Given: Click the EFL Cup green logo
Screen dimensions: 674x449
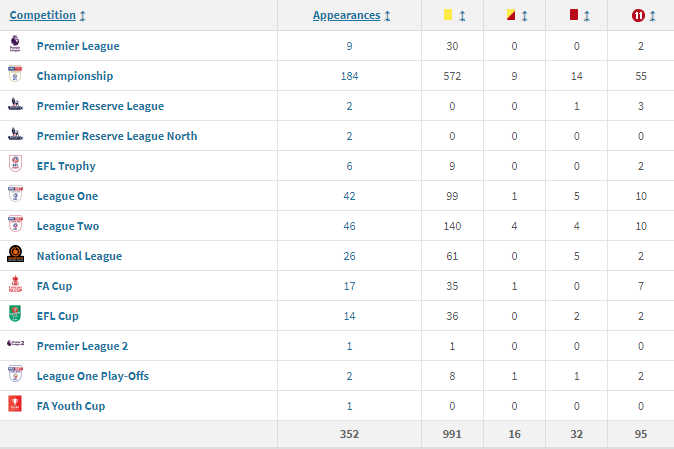Looking at the screenshot, I should click(x=15, y=315).
